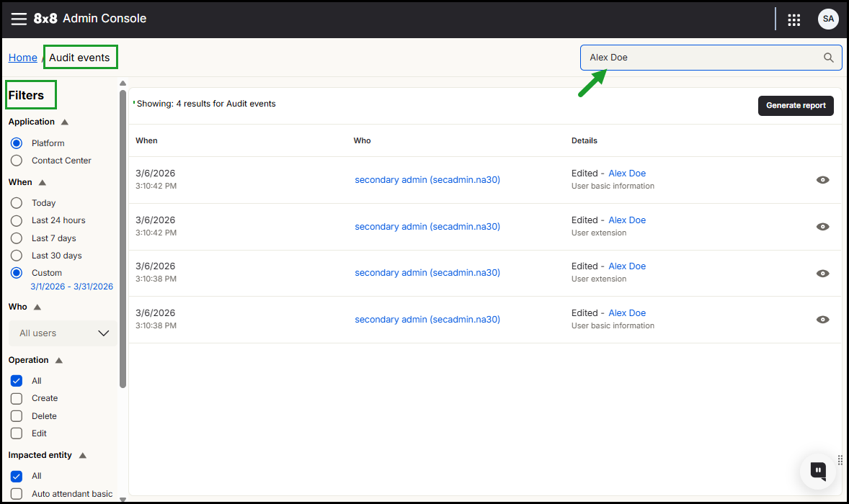Viewport: 849px width, 504px height.
Task: Collapse the Operation filter section
Action: tap(59, 360)
